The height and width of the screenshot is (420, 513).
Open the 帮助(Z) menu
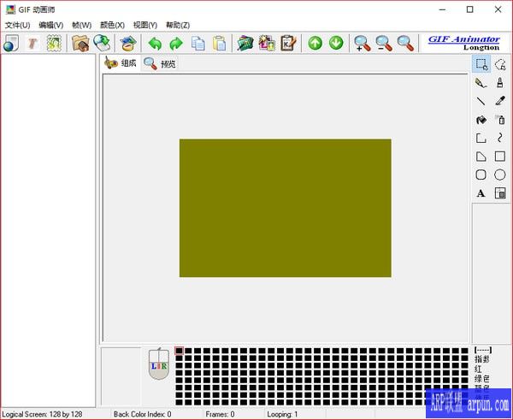tap(178, 25)
